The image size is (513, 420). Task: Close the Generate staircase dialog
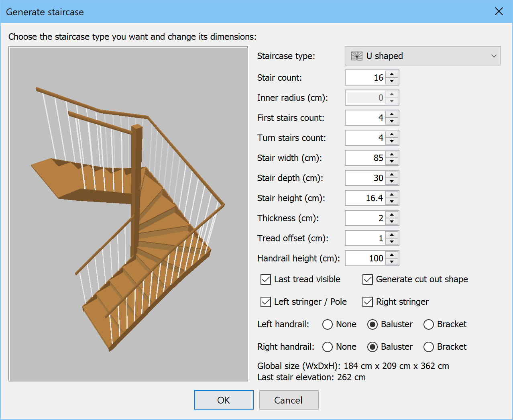[x=499, y=11]
